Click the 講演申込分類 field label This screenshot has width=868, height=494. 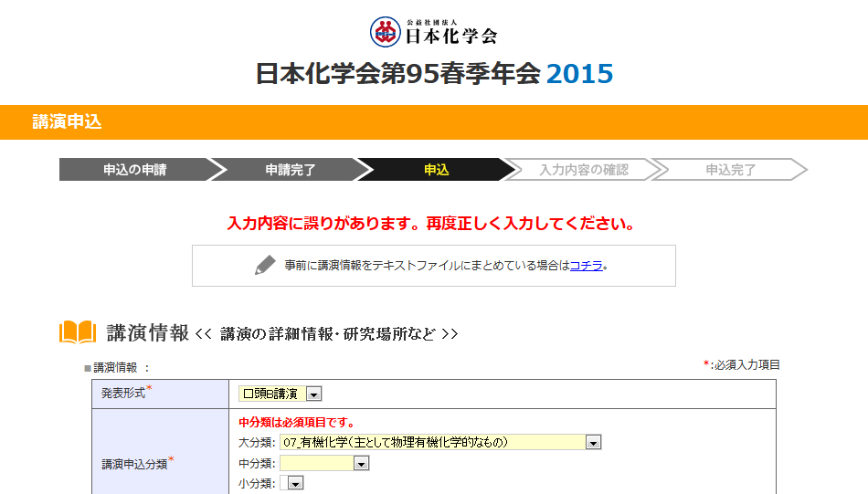tap(133, 463)
